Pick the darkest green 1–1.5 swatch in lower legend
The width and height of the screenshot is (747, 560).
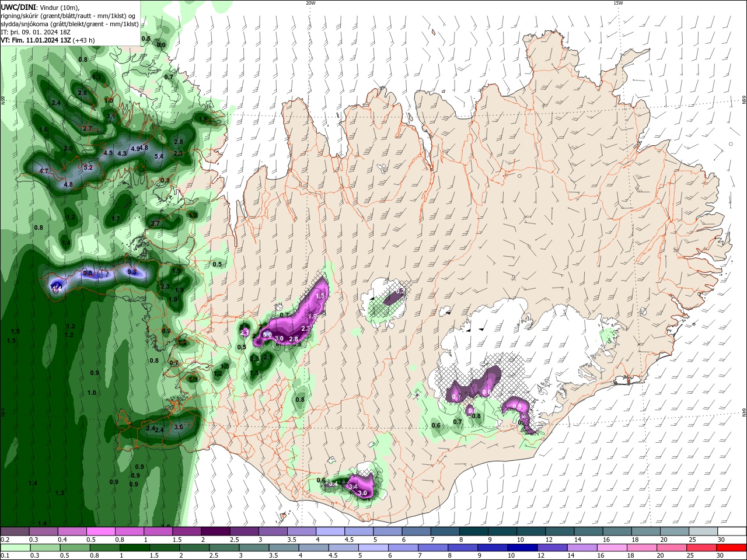point(134,548)
